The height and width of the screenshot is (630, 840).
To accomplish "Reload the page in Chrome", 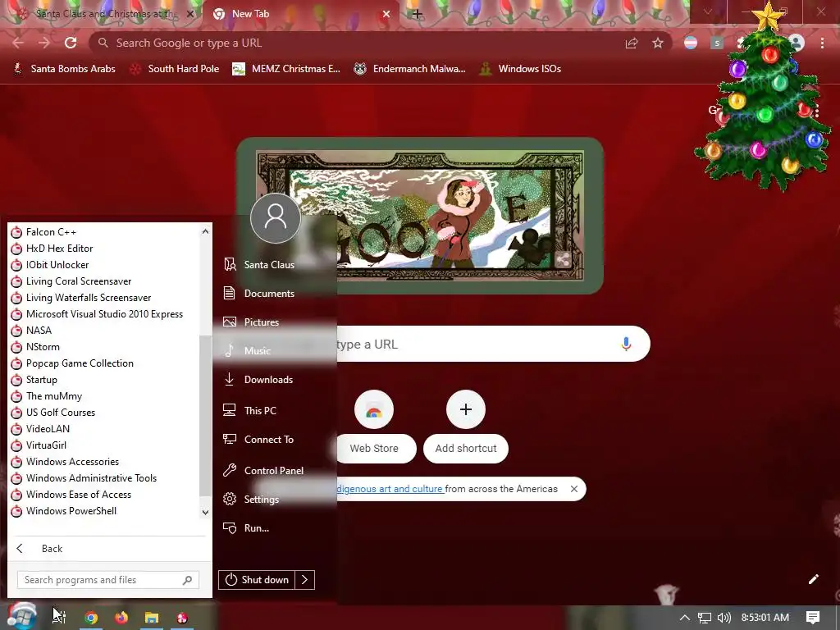I will pyautogui.click(x=71, y=43).
